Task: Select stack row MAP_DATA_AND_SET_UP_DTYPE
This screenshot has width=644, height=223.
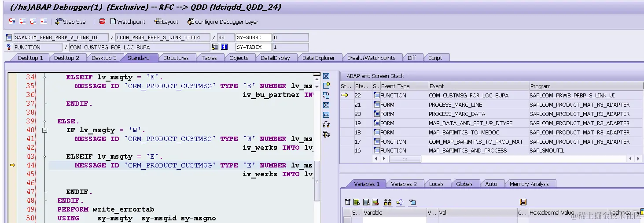Action: click(492, 123)
